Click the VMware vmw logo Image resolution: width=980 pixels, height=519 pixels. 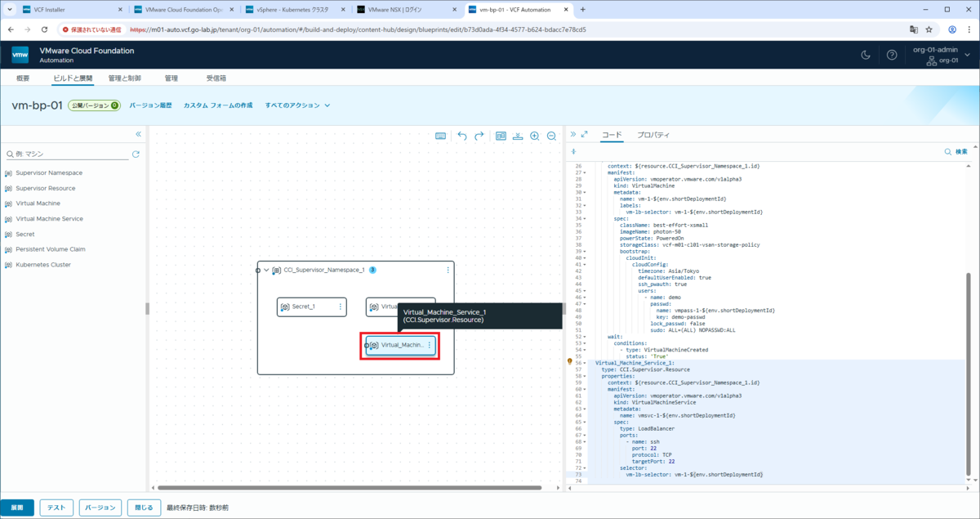[x=20, y=55]
